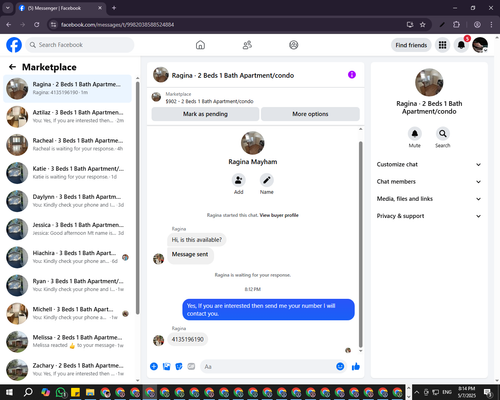Open browser extensions puzzle icon
Viewport: 500px width, 400px height.
pos(456,25)
